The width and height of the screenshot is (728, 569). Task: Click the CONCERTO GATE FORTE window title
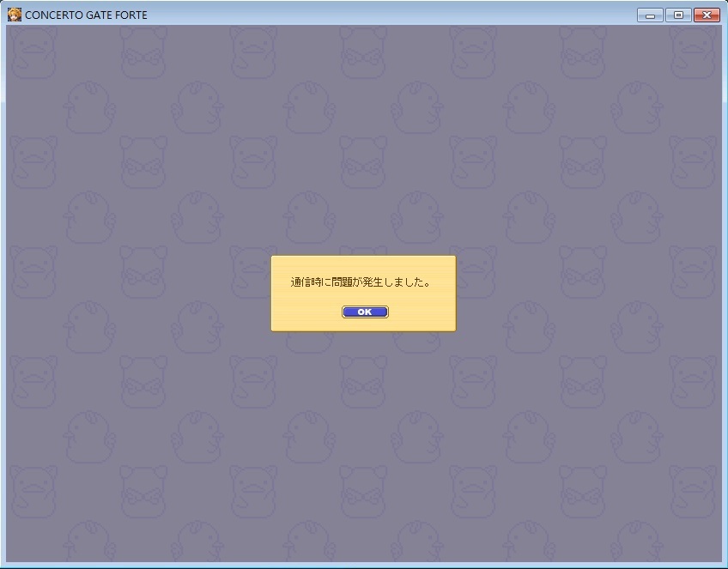click(x=87, y=15)
